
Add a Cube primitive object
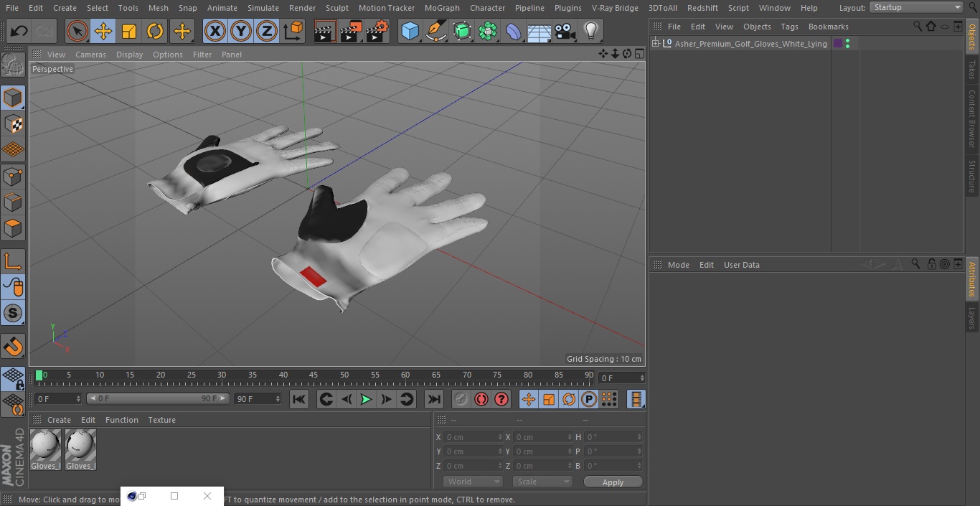tap(410, 31)
